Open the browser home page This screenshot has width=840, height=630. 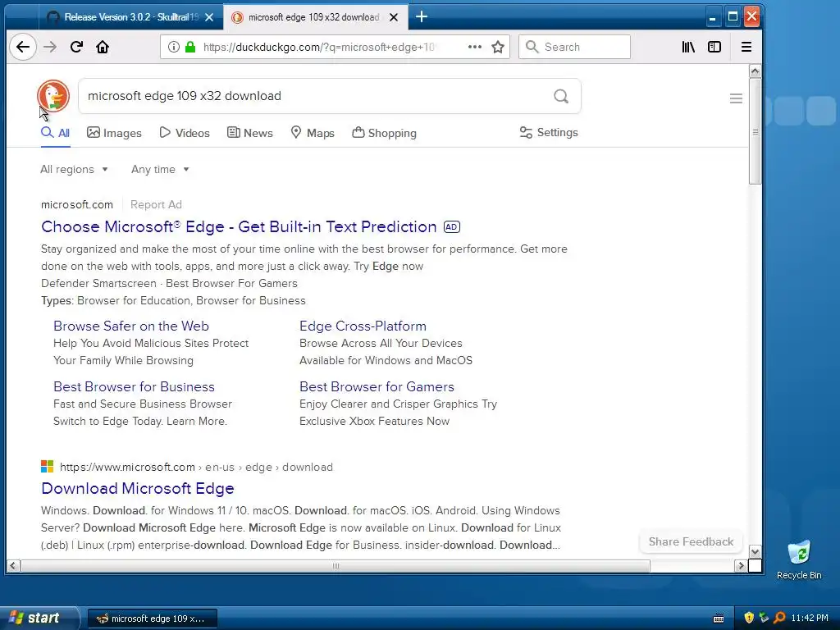click(103, 47)
